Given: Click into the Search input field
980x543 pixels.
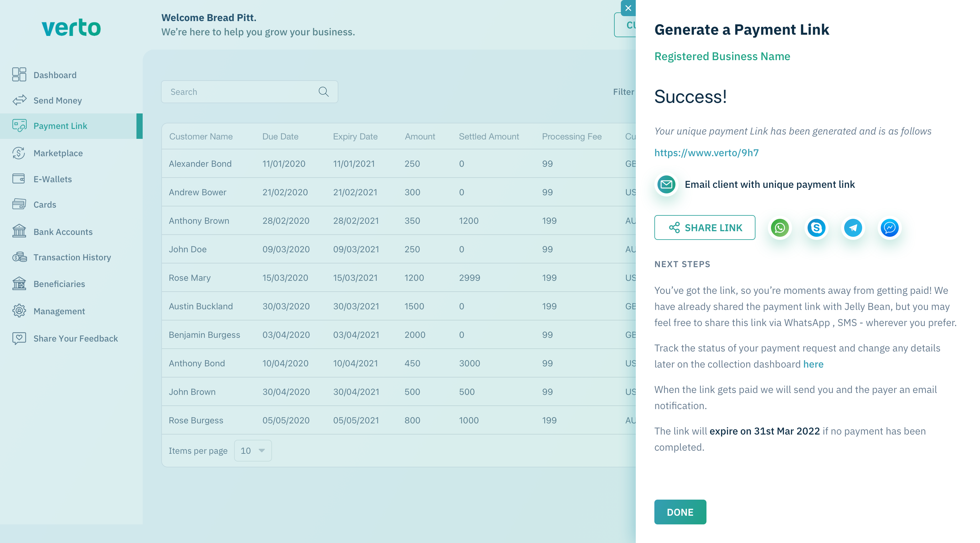Looking at the screenshot, I should click(x=240, y=92).
